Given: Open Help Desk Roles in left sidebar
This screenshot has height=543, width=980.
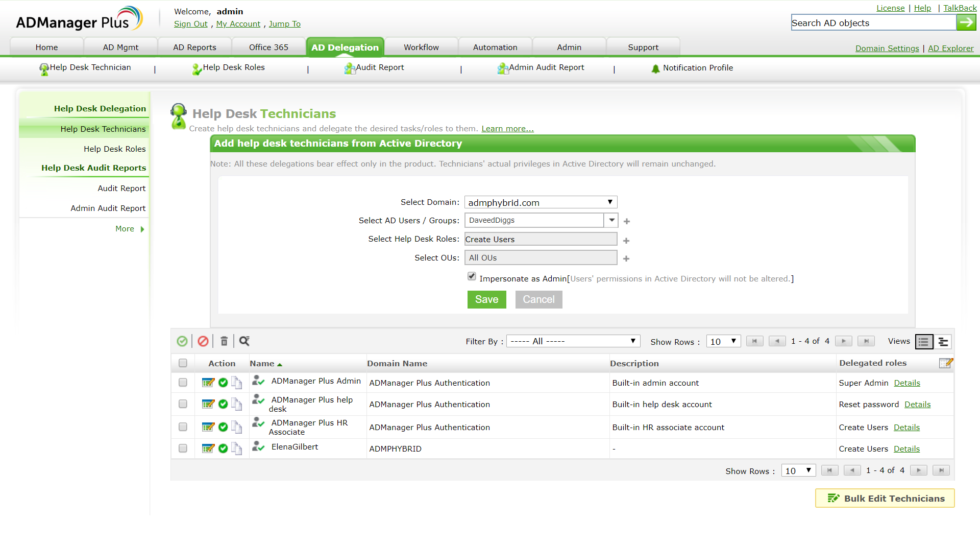Looking at the screenshot, I should [x=114, y=149].
